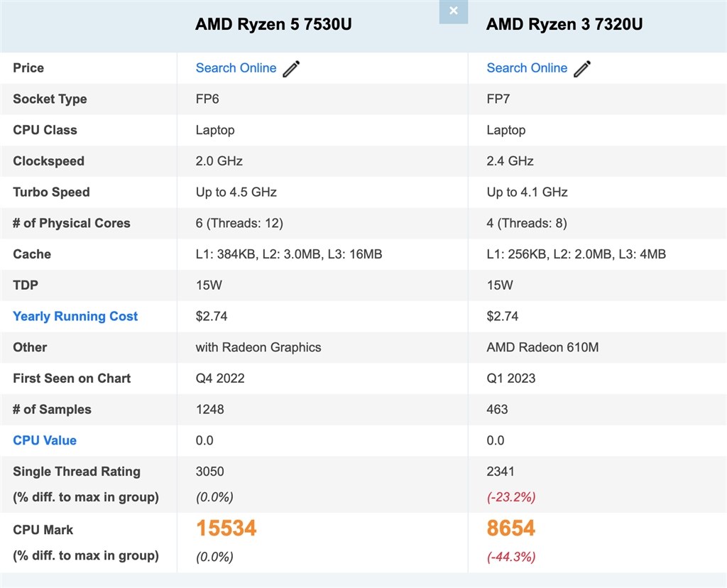Click the First Seen on Chart label
727x588 pixels.
pos(72,379)
